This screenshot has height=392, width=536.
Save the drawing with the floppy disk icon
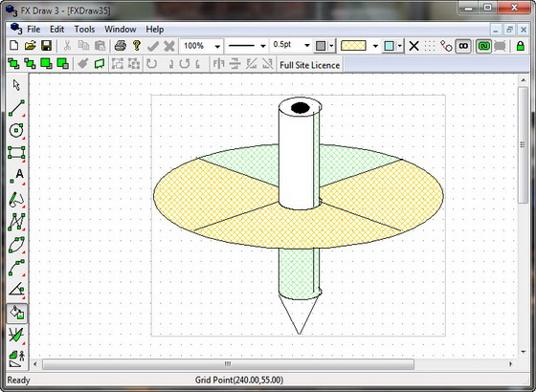46,46
